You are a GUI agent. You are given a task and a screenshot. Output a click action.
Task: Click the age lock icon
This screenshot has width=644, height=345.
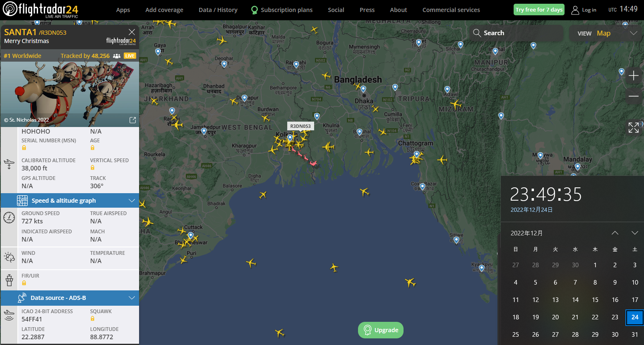(92, 148)
